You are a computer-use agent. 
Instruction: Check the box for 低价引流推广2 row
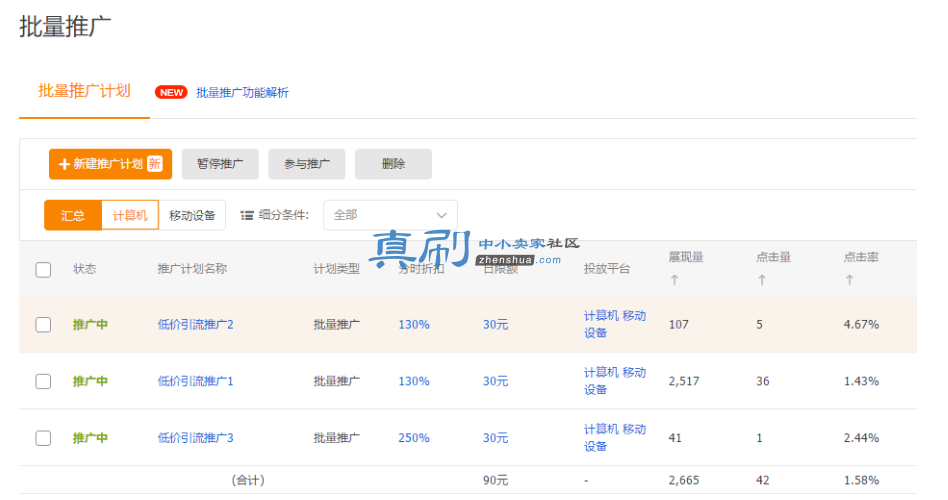click(x=43, y=325)
